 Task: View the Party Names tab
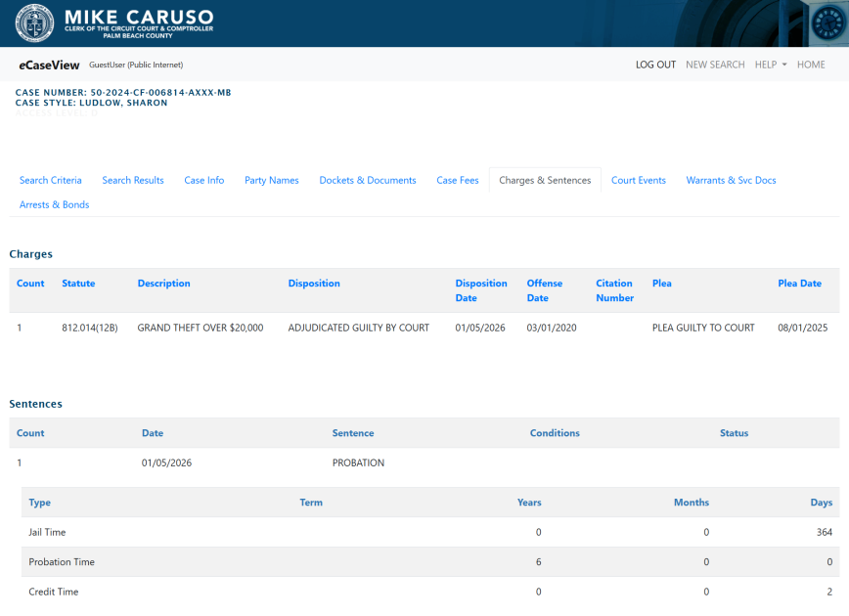coord(272,181)
